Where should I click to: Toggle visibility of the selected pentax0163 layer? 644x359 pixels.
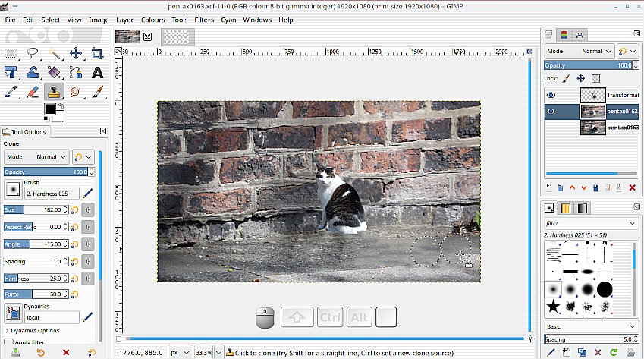point(551,112)
